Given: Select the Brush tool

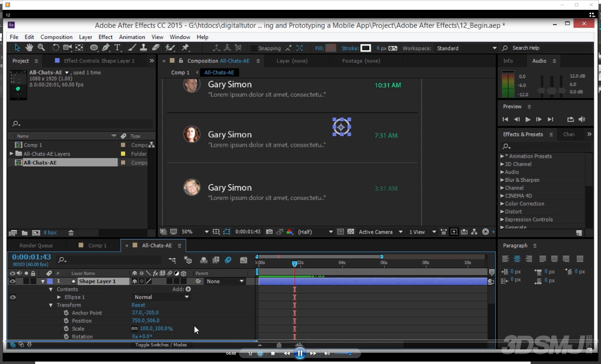Looking at the screenshot, I should coord(132,48).
